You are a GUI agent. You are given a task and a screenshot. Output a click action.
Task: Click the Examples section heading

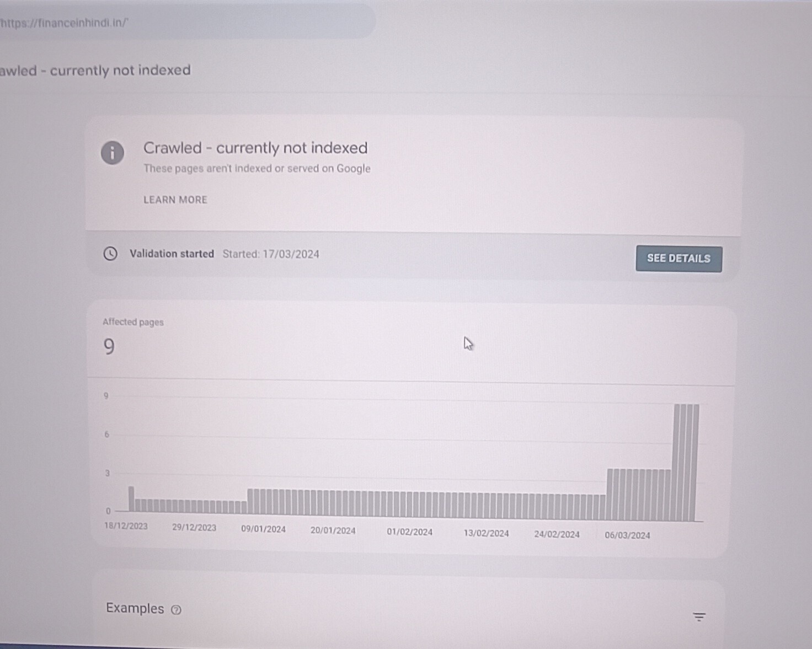tap(135, 608)
